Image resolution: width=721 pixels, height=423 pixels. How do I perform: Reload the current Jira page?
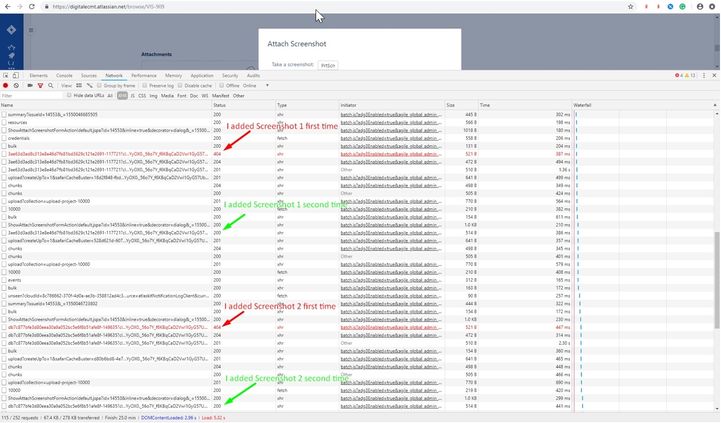tap(32, 6)
